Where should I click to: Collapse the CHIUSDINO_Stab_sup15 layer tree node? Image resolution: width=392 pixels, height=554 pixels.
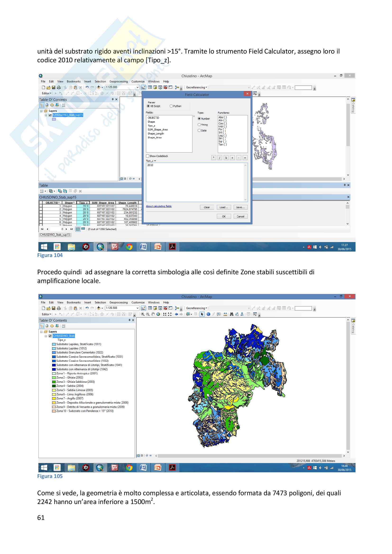coord(46,115)
